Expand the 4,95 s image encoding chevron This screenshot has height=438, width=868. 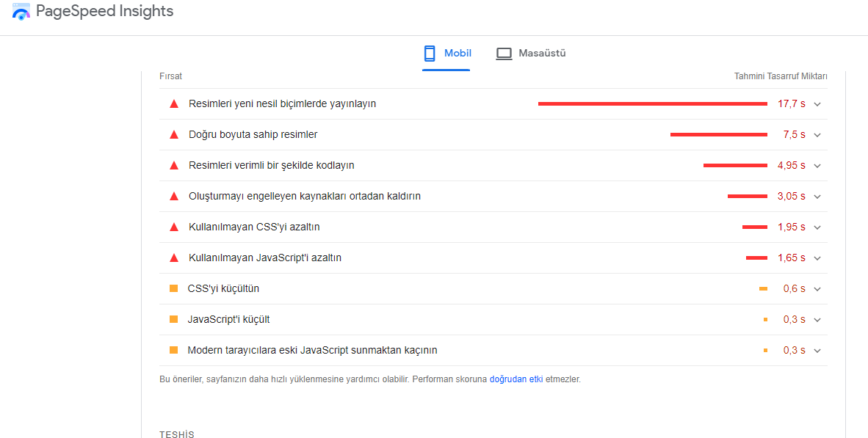pos(817,166)
